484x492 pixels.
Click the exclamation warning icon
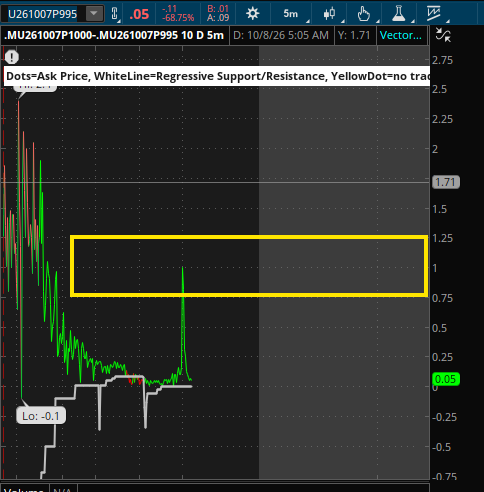(x=12, y=57)
